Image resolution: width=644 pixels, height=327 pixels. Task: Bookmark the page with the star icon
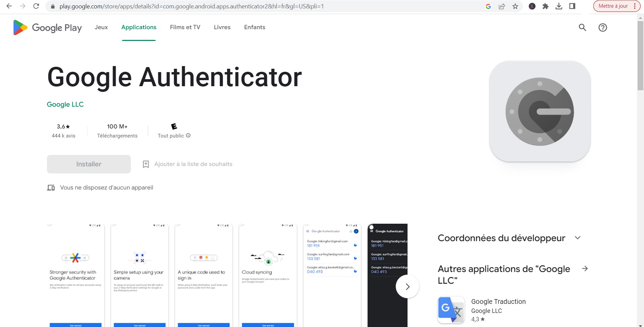515,6
